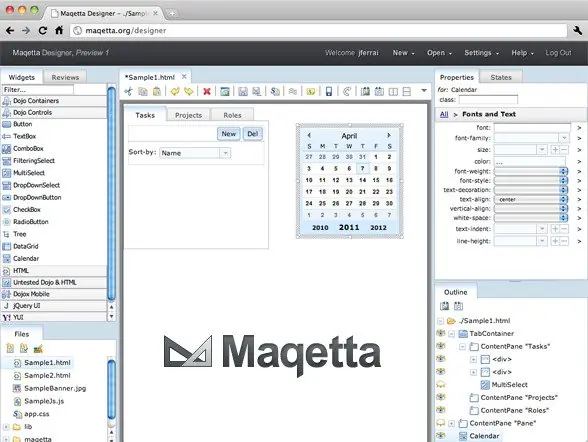Click the Del button in Tasks pane
This screenshot has height=442, width=588.
click(x=253, y=134)
